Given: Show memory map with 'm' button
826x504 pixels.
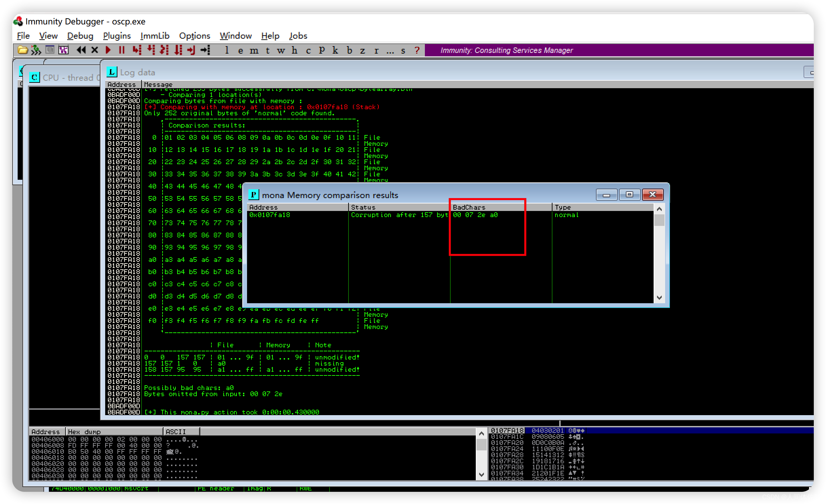Looking at the screenshot, I should pyautogui.click(x=254, y=51).
